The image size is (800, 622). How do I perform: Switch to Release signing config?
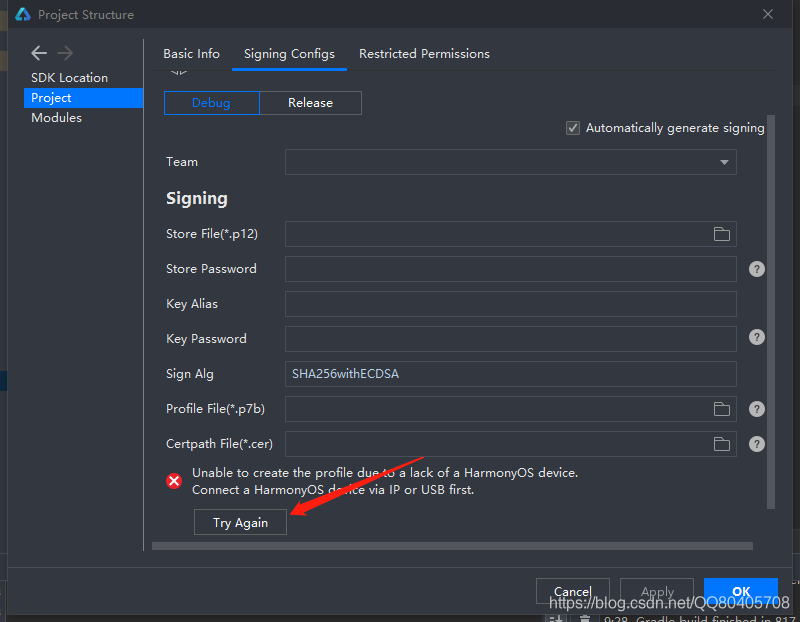(311, 103)
